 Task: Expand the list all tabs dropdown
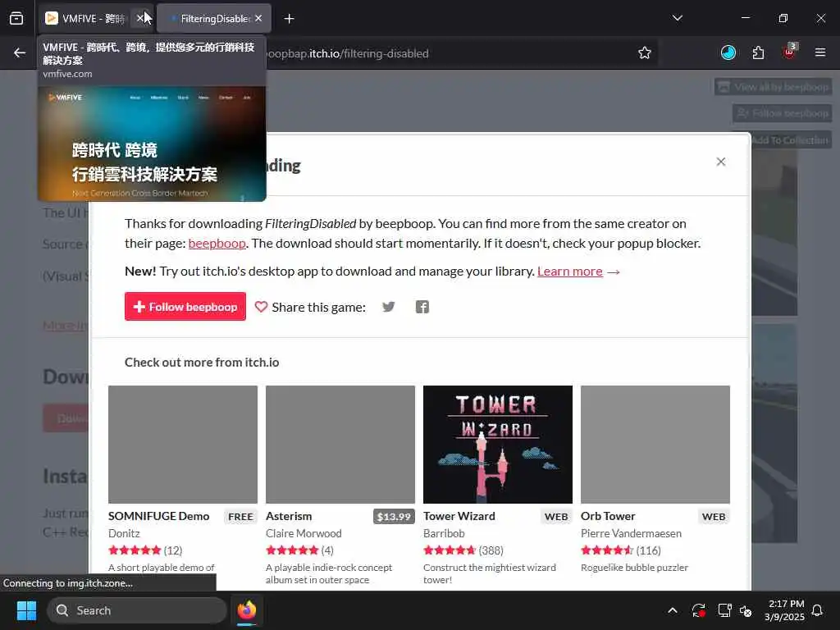tap(678, 18)
